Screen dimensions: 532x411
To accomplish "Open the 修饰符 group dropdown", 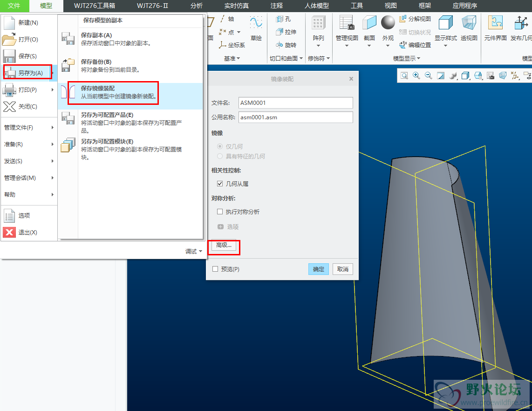I will (319, 58).
